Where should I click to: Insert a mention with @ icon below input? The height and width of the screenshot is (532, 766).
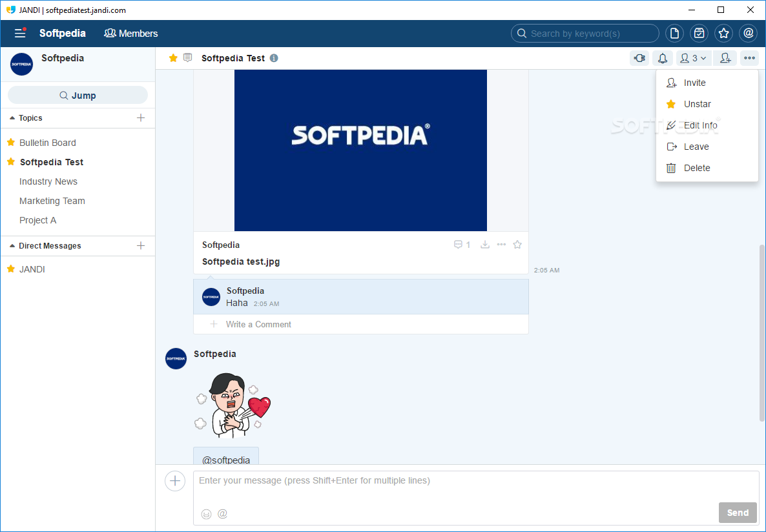pos(222,513)
